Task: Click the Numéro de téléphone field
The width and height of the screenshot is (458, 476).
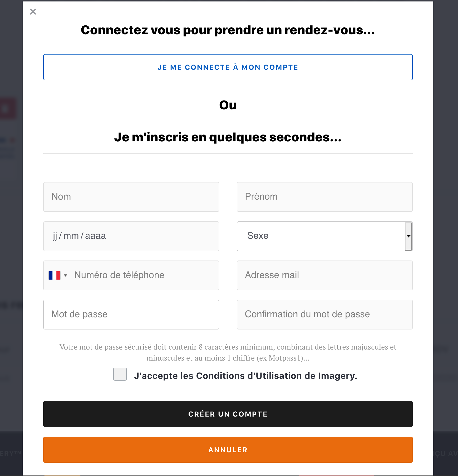Action: (144, 275)
